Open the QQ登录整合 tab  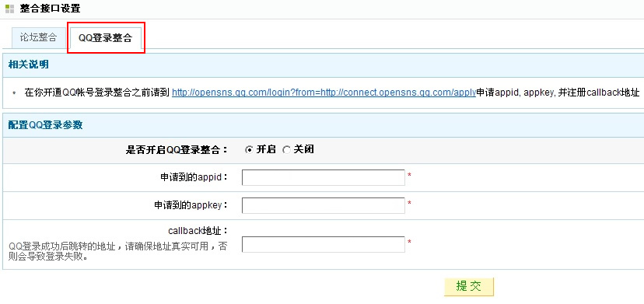[106, 39]
